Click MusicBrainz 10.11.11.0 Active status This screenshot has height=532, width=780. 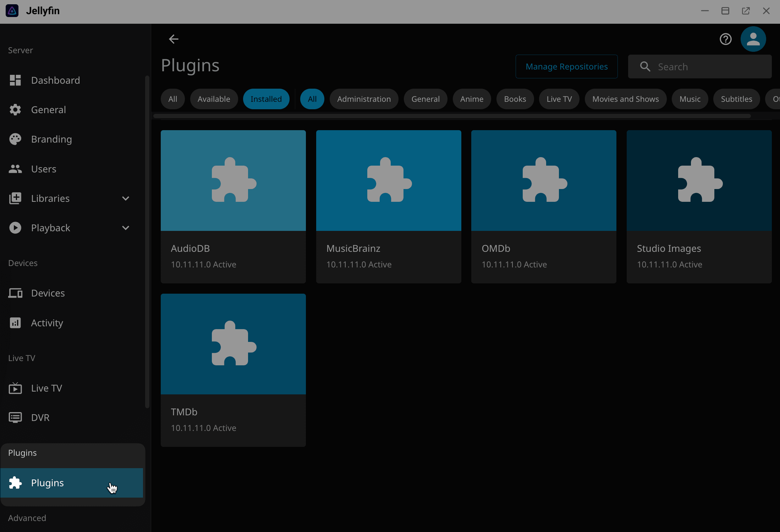[359, 265]
